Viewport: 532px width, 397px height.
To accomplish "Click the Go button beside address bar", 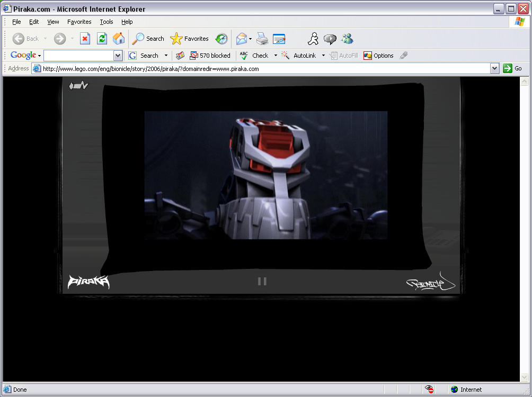I will point(512,68).
